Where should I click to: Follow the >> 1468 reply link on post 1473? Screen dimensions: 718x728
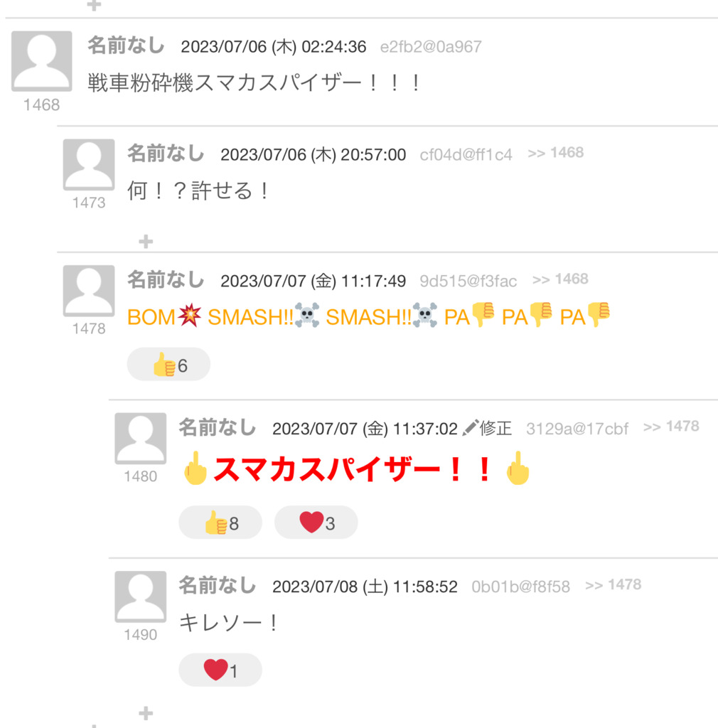(x=555, y=153)
